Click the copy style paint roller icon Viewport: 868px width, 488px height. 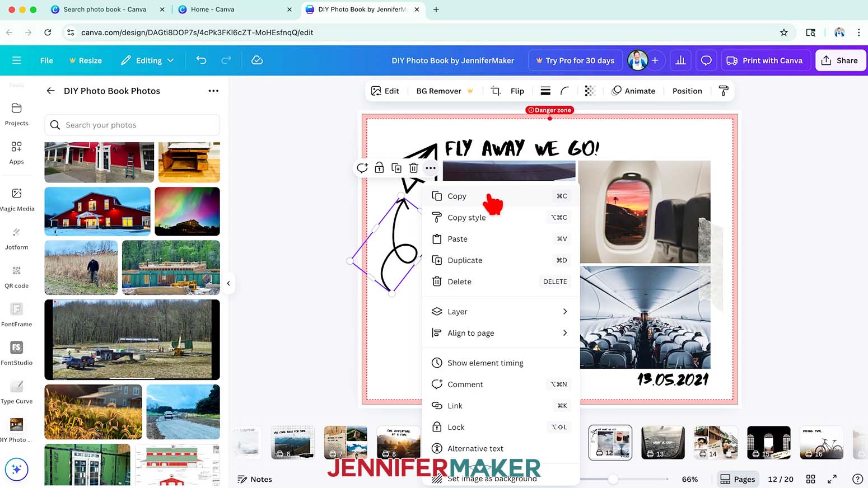(724, 91)
